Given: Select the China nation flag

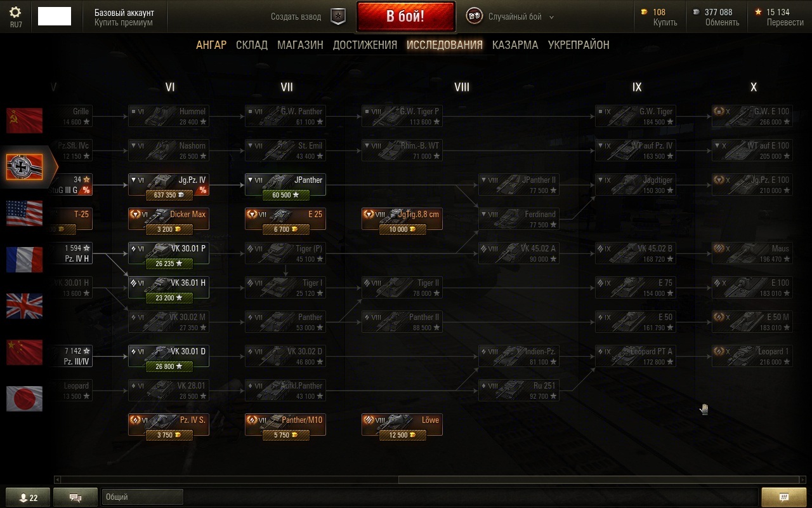Looking at the screenshot, I should pos(24,352).
